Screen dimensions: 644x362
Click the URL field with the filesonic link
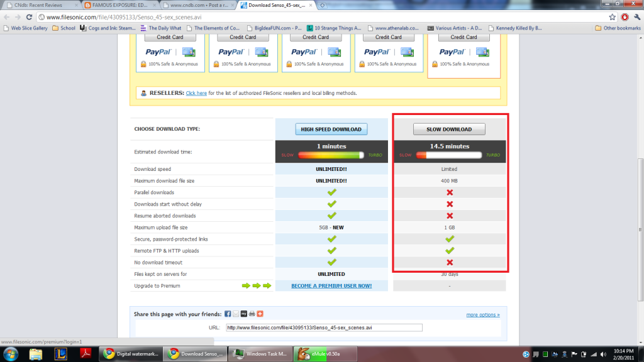click(x=324, y=327)
